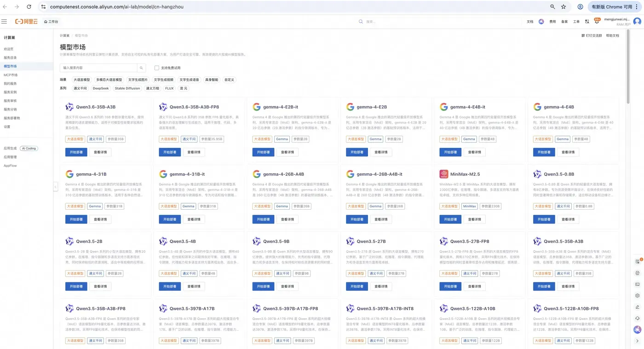The height and width of the screenshot is (349, 644).
Task: Open 费用 in the top header
Action: click(x=552, y=22)
